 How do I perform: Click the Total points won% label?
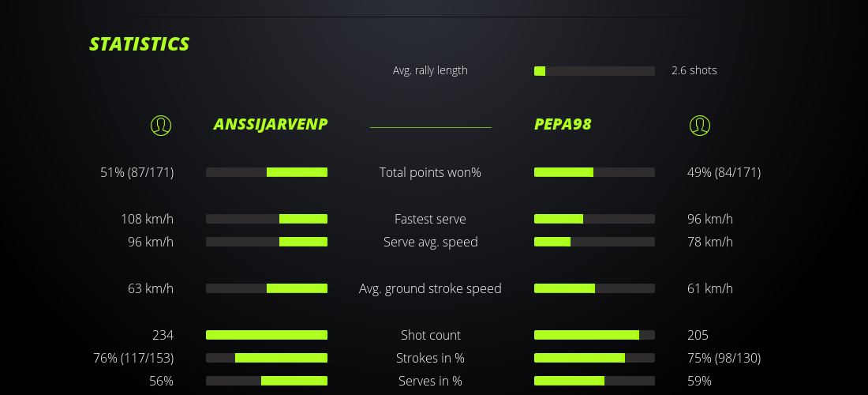pos(430,172)
